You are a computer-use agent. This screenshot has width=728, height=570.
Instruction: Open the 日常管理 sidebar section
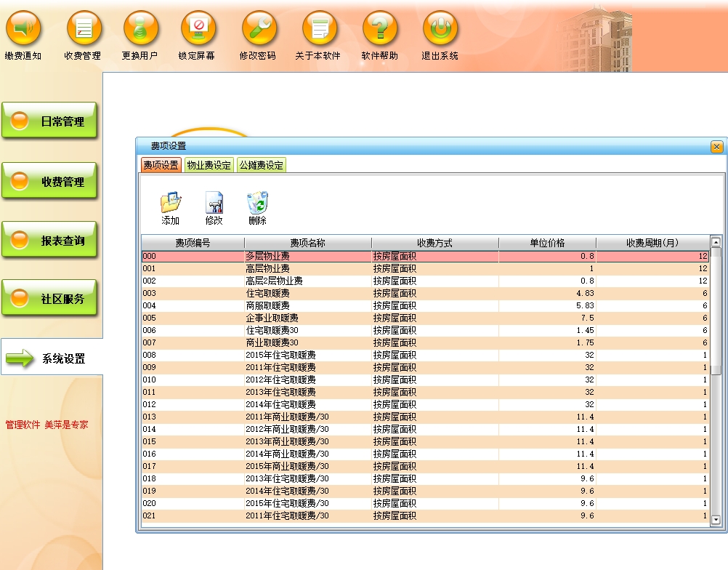(49, 121)
